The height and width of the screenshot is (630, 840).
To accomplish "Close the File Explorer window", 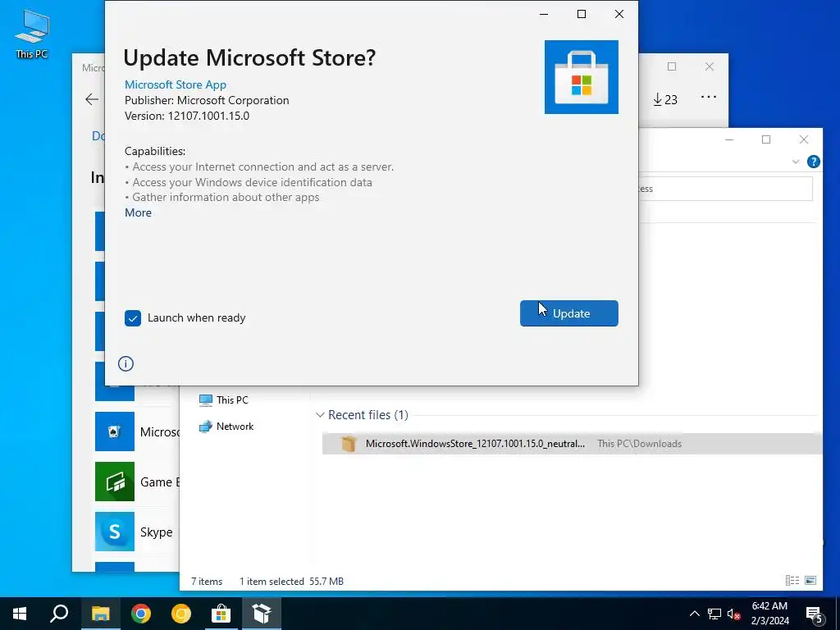I will tap(804, 139).
